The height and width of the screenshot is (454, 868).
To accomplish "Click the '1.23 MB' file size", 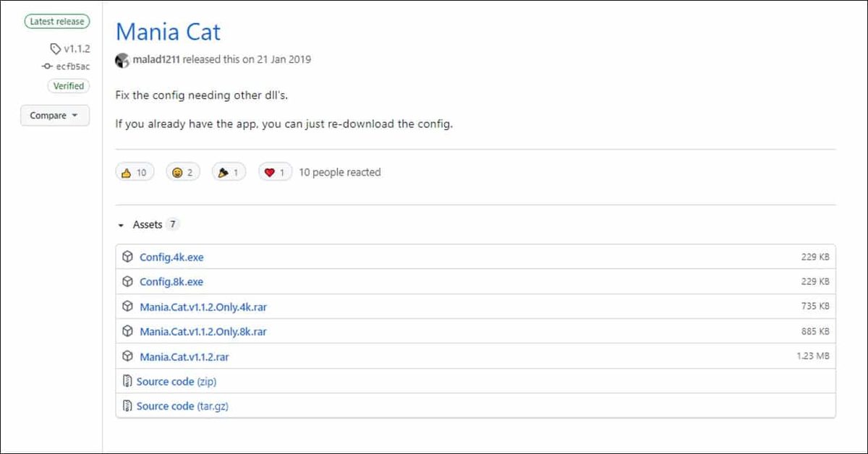I will pyautogui.click(x=812, y=356).
